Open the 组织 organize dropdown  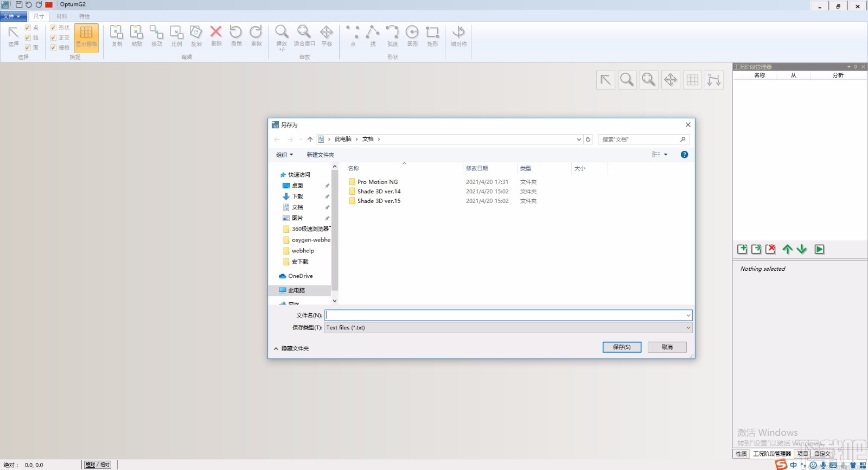[284, 155]
